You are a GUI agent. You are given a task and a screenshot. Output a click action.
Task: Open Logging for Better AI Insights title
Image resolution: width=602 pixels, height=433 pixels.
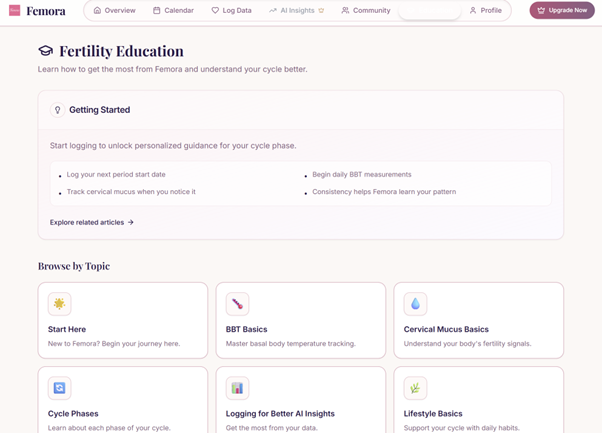(x=280, y=413)
